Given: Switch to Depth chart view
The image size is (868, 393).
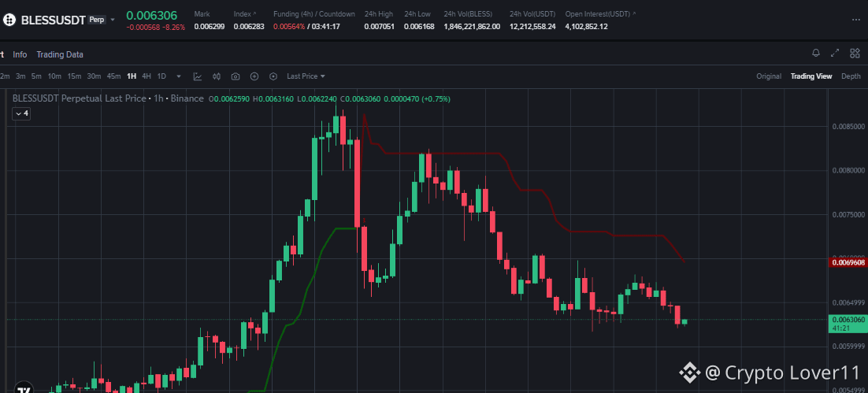Looking at the screenshot, I should 851,76.
